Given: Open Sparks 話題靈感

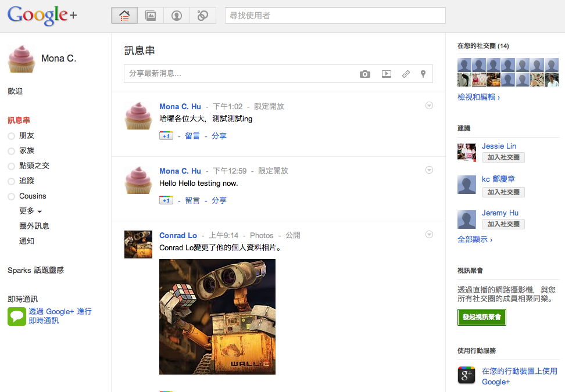Looking at the screenshot, I should (35, 270).
